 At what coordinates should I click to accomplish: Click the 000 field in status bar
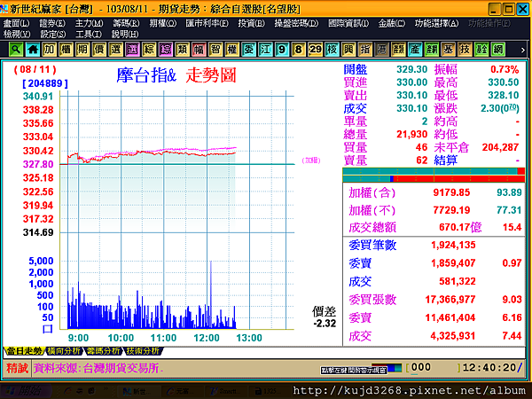(420, 367)
